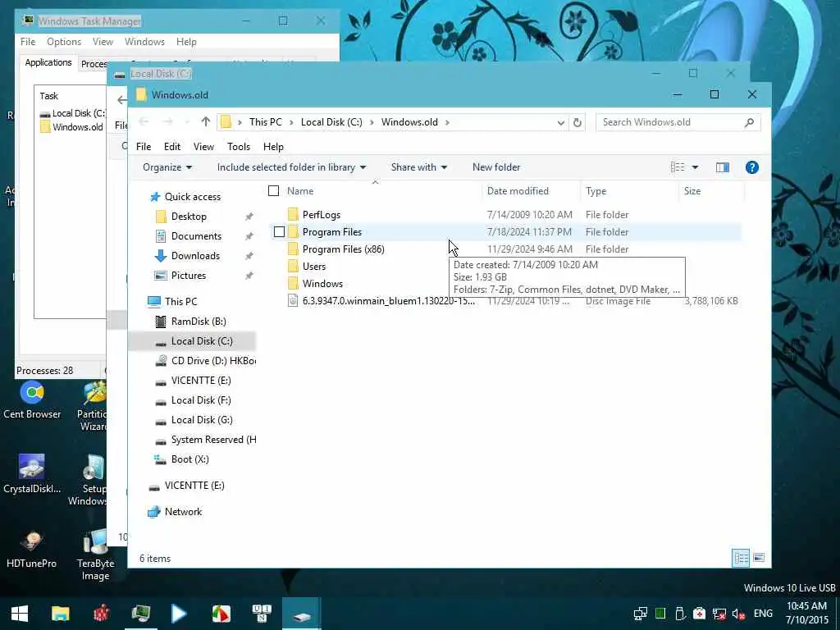Tick the Program Files row checkbox
The width and height of the screenshot is (840, 630).
pos(279,232)
